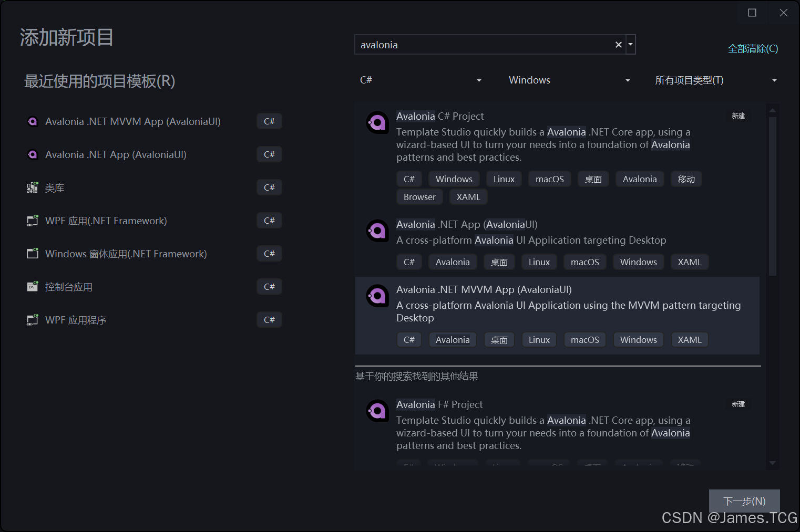Screen dimensions: 800x532
Task: Click Windows tag under Avalonia .NET MVVM App result
Action: pos(639,340)
